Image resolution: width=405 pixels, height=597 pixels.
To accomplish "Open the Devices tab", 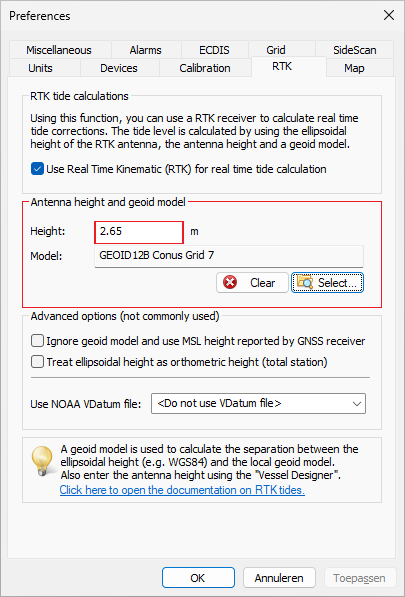I will (119, 68).
